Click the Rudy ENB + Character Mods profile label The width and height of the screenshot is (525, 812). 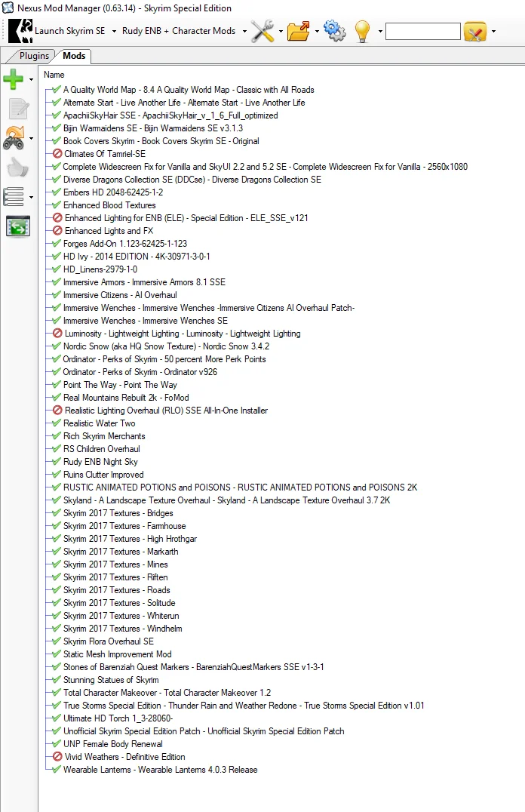click(179, 31)
